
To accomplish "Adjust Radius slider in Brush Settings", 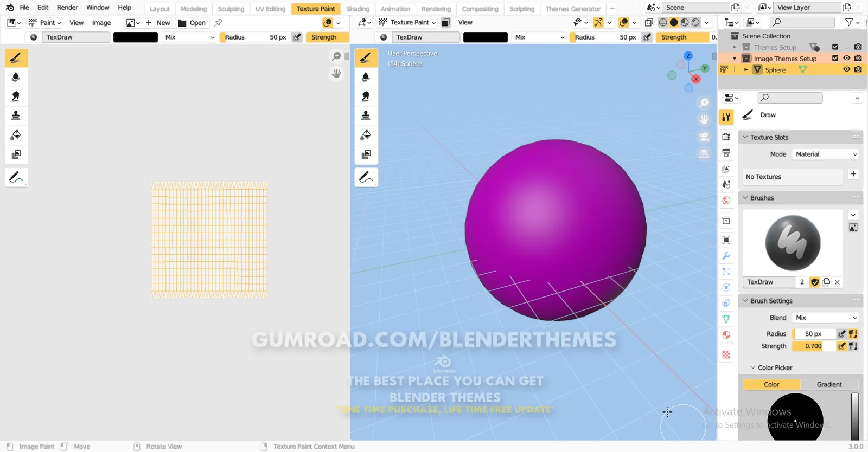I will (813, 334).
